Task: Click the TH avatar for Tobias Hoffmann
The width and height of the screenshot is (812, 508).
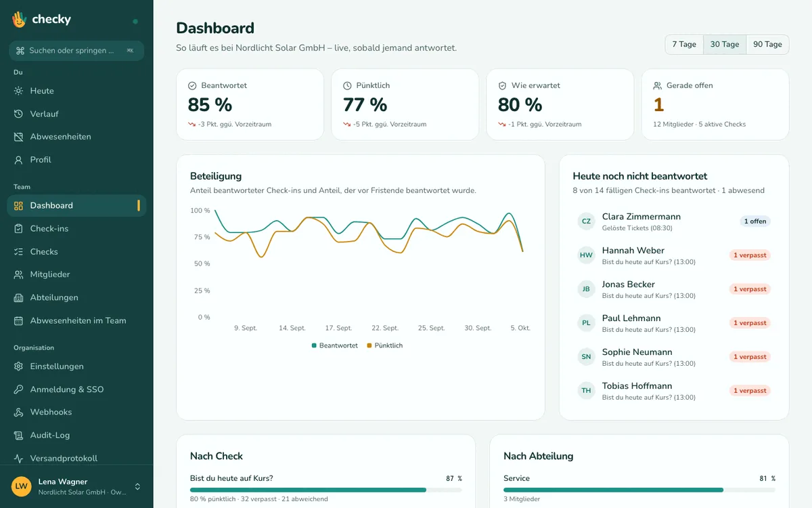Action: [586, 391]
